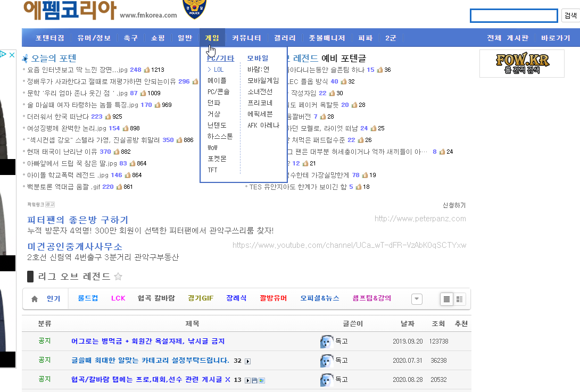Switch to the 챔프팁&강의 tab
Viewport: 580px width, 392px height.
tap(372, 298)
